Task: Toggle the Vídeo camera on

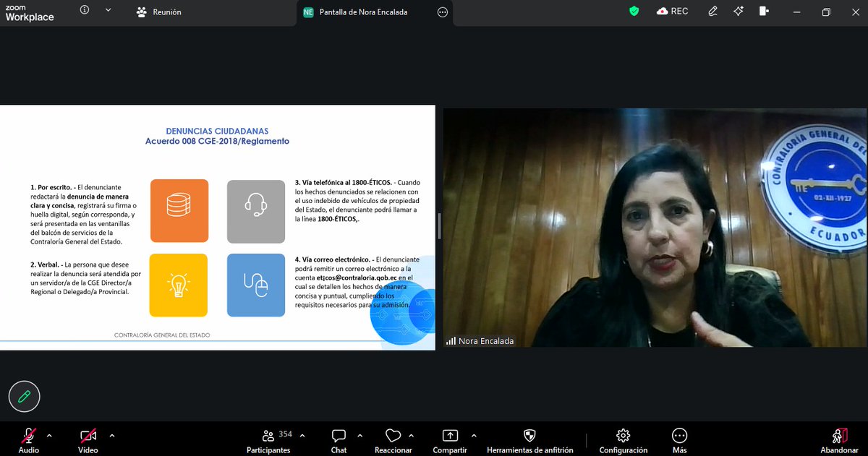Action: click(x=87, y=439)
